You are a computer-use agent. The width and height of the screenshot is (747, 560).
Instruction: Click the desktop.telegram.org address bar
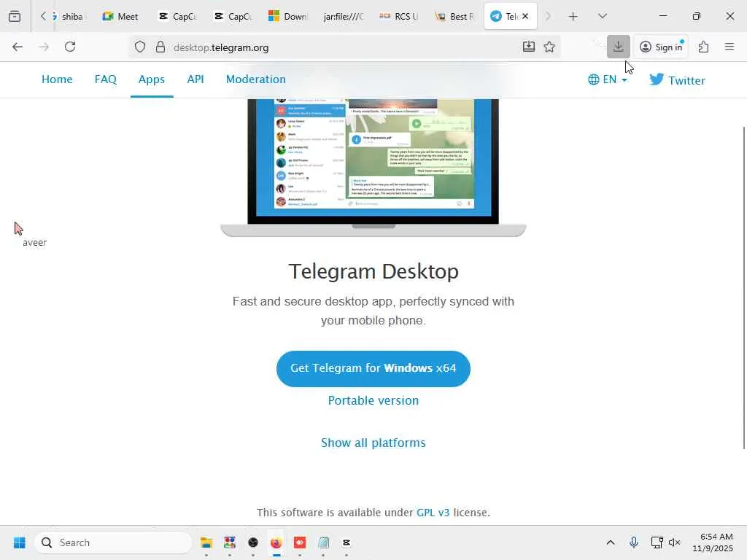pos(343,47)
